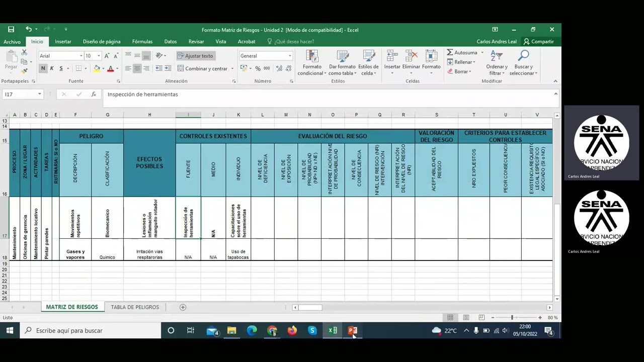Toggle bottom vertical alignment
644x362 pixels.
tap(146, 56)
